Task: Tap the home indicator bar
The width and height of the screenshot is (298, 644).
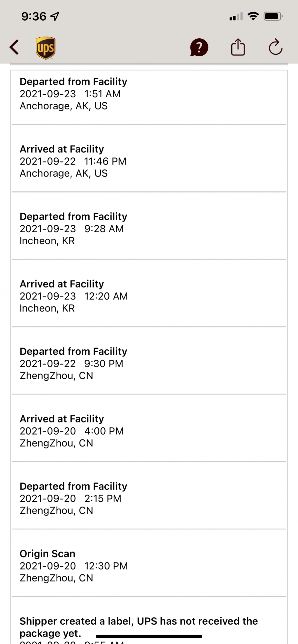Action: (149, 636)
